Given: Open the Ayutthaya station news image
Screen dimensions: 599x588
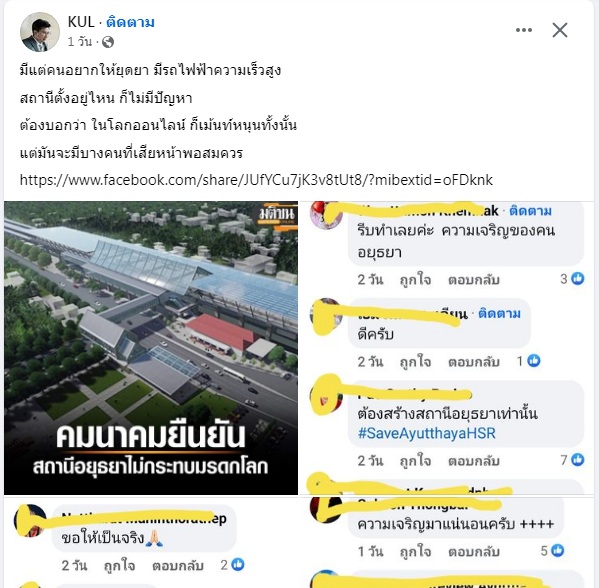Looking at the screenshot, I should 151,348.
